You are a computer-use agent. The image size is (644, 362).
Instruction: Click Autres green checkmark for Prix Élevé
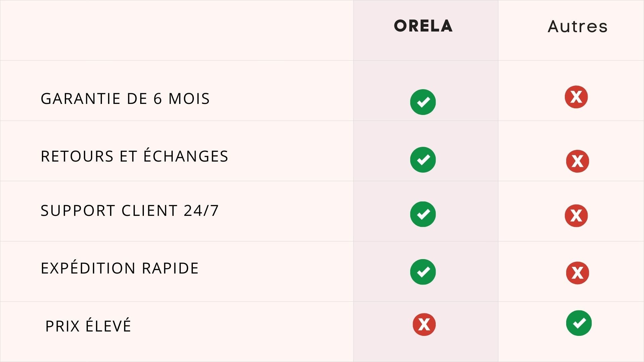click(579, 323)
